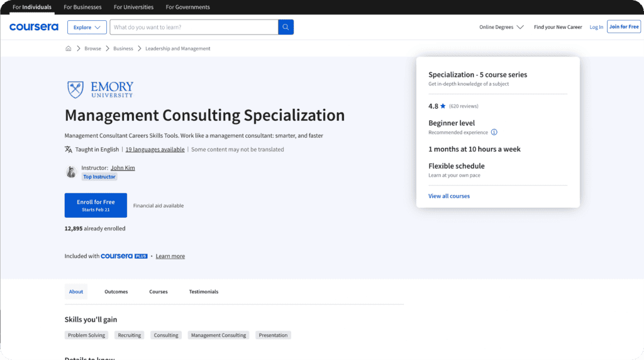
Task: Click the Management Consulting skill tag
Action: point(218,335)
